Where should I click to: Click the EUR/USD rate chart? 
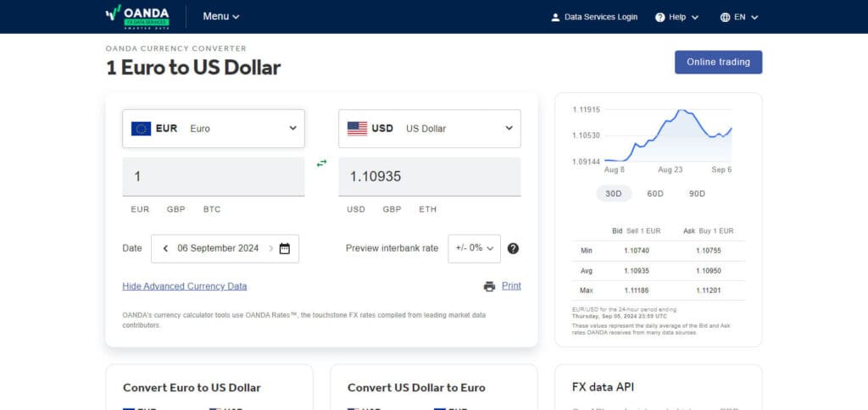pos(668,136)
